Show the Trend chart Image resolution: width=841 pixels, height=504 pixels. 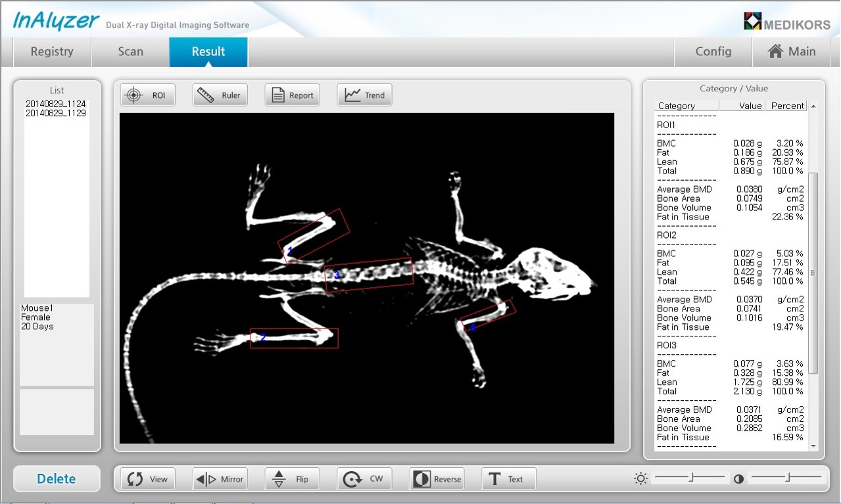tap(364, 95)
